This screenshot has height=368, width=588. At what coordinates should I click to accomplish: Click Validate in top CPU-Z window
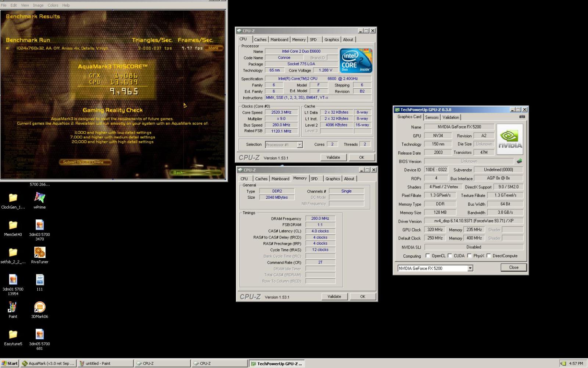pos(333,158)
